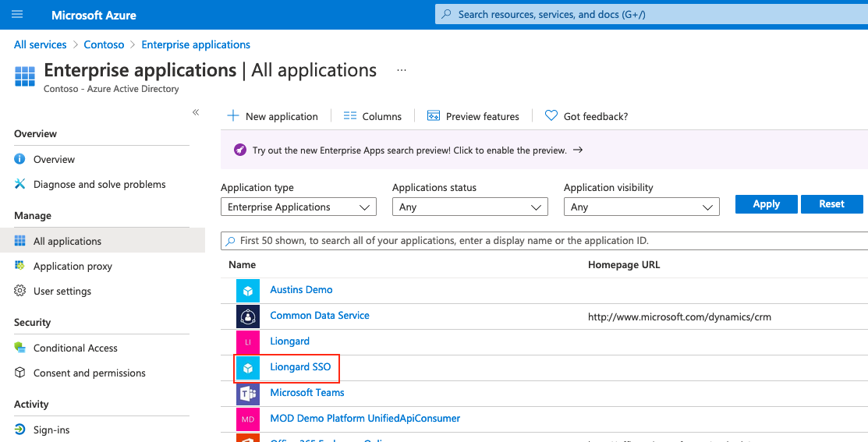Click the arrow after the preview banner text

pyautogui.click(x=578, y=150)
